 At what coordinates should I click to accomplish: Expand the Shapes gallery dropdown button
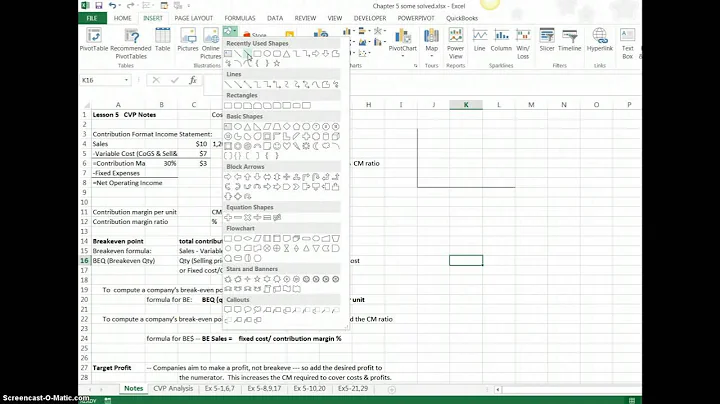click(x=230, y=31)
